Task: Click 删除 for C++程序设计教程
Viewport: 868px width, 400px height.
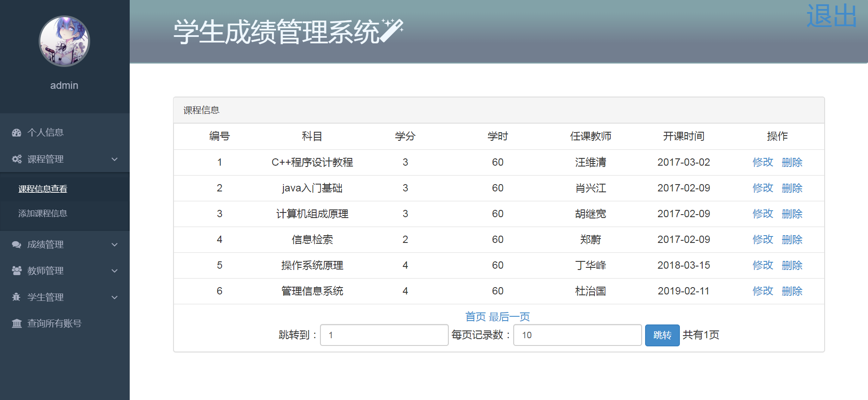Action: click(792, 162)
